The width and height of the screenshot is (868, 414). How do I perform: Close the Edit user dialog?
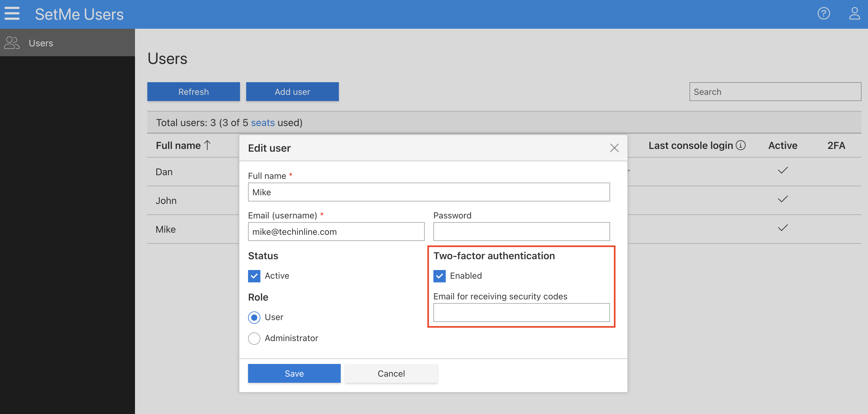coord(614,148)
